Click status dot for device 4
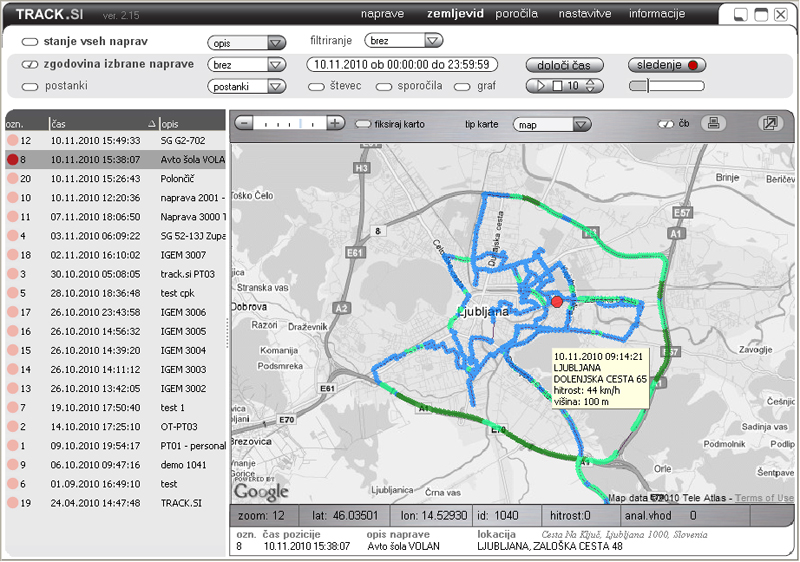Viewport: 800px width, 562px height. tap(12, 236)
